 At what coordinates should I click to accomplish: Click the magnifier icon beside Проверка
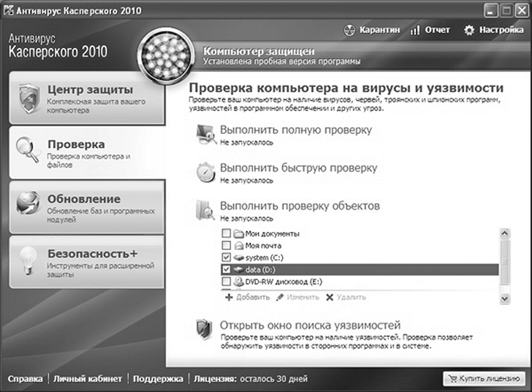tap(28, 149)
